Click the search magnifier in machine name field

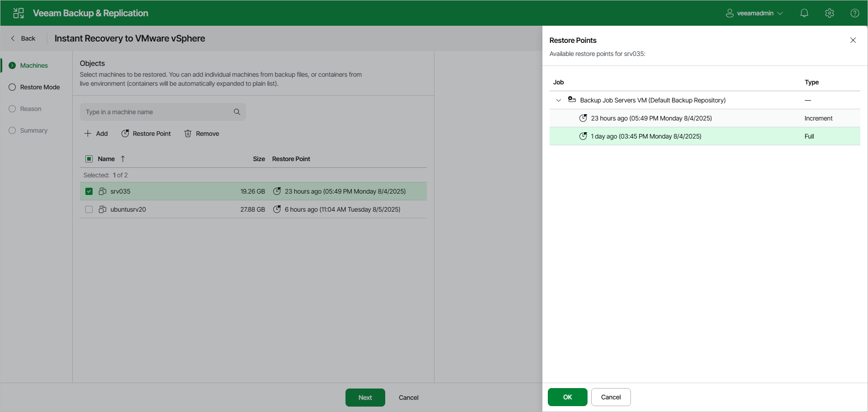click(x=237, y=112)
